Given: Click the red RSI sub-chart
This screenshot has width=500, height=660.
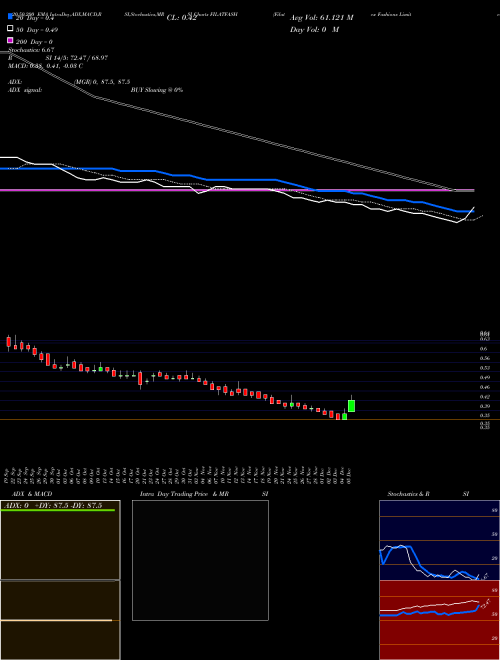Looking at the screenshot, I should [x=439, y=620].
